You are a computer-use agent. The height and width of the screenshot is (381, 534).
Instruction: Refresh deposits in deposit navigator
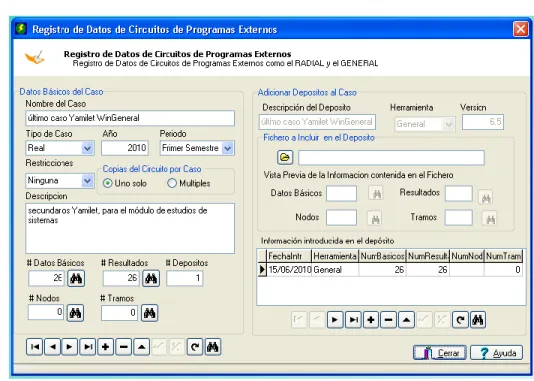pos(460,320)
